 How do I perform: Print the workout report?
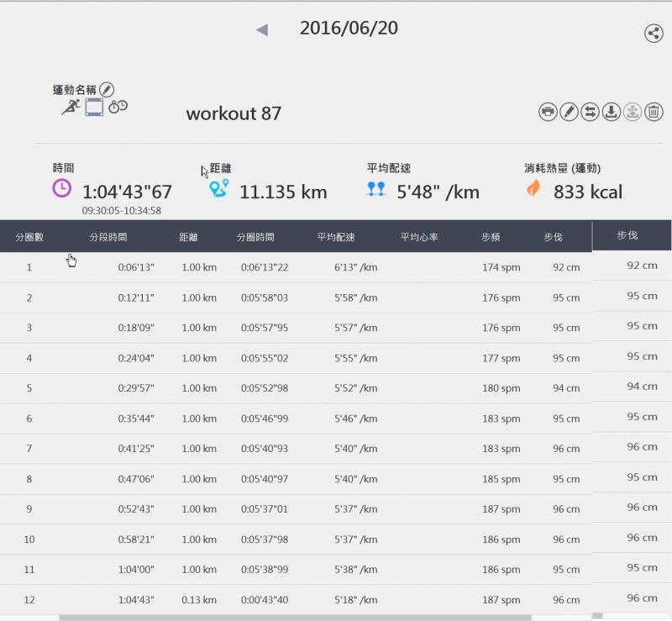click(548, 112)
